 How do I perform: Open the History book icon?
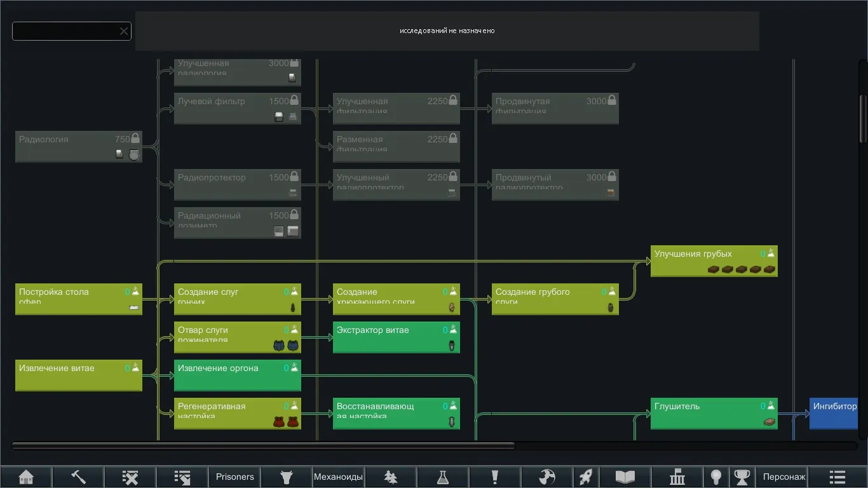pyautogui.click(x=625, y=477)
